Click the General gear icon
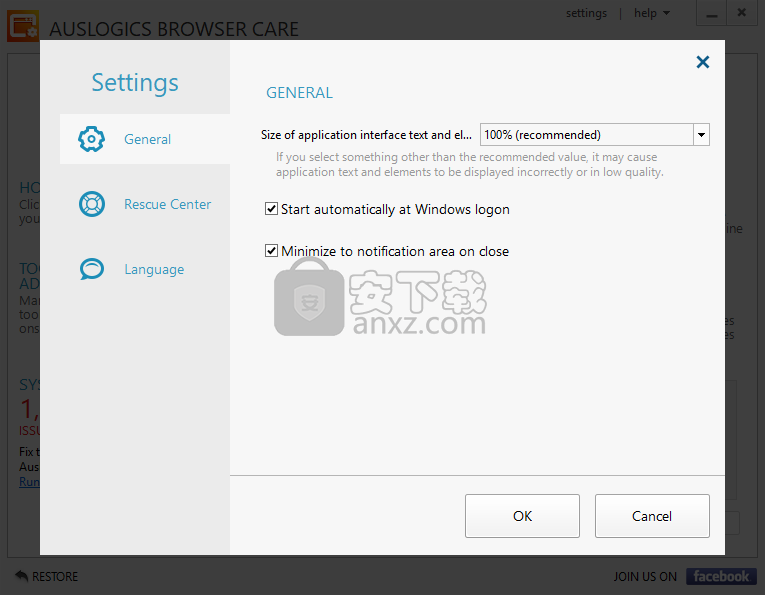The width and height of the screenshot is (765, 595). coord(91,139)
